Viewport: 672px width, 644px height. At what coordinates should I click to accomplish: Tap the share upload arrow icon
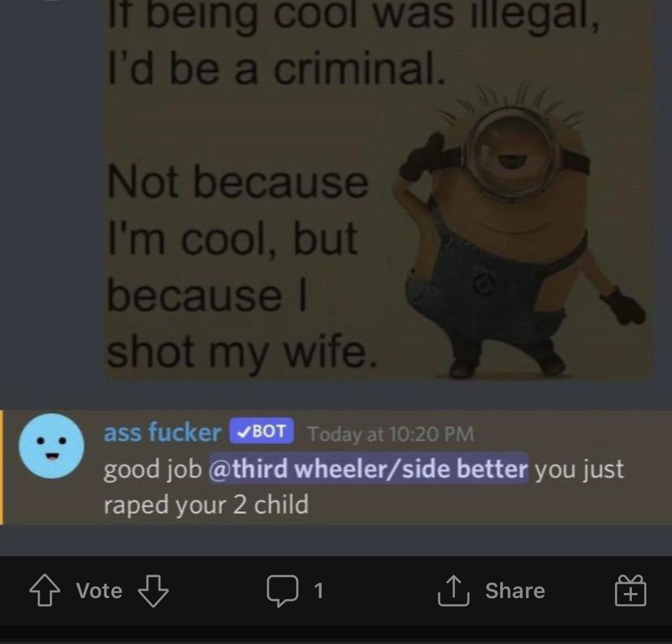pyautogui.click(x=453, y=591)
